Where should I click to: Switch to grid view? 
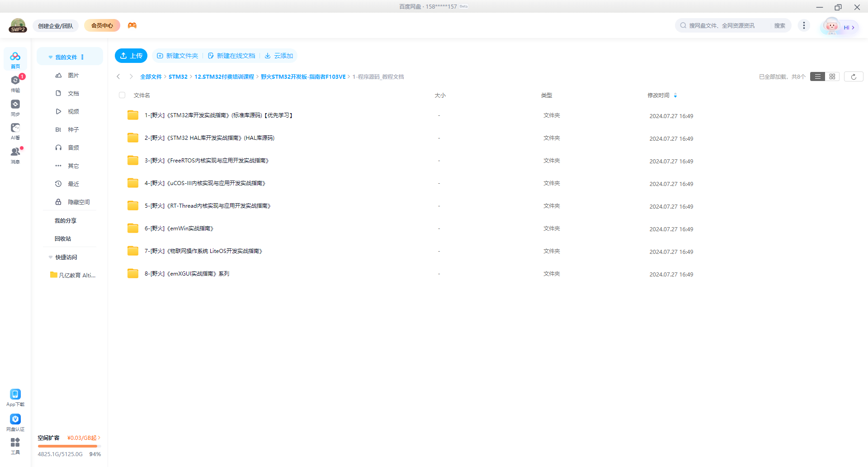832,76
